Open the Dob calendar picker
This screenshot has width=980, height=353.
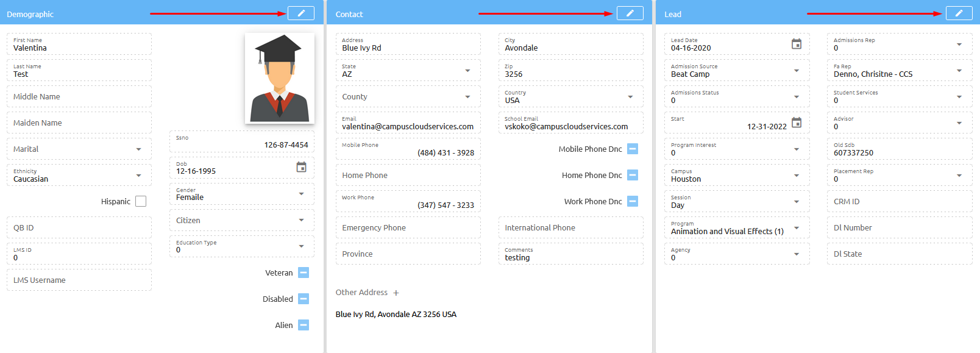pyautogui.click(x=301, y=167)
